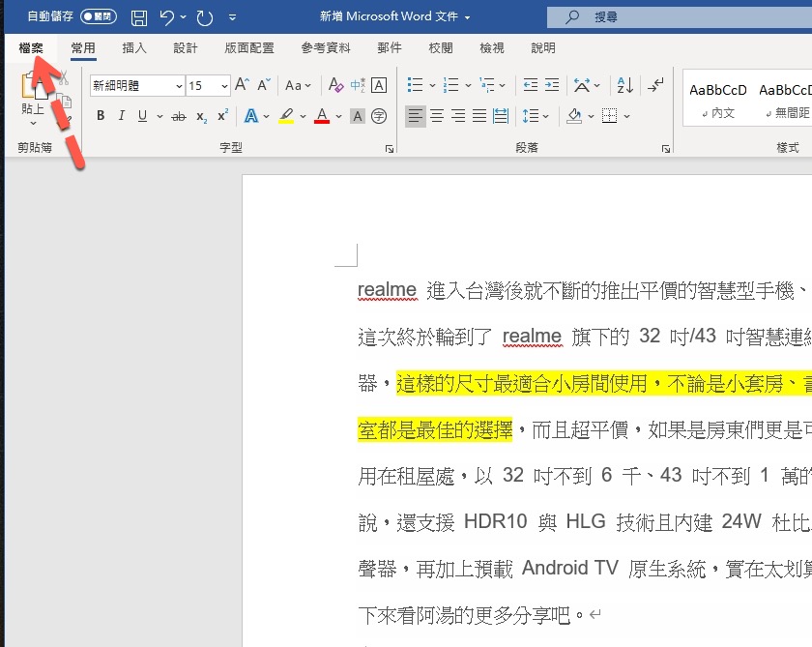This screenshot has height=647, width=812.
Task: Toggle Italic formatting
Action: (x=122, y=117)
